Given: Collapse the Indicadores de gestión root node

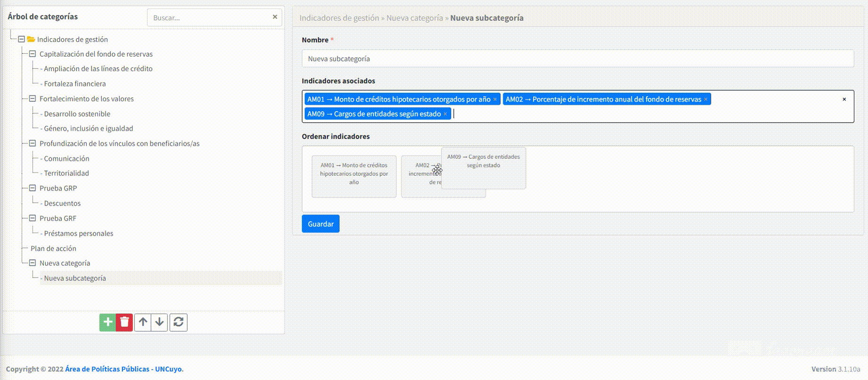Looking at the screenshot, I should (21, 39).
